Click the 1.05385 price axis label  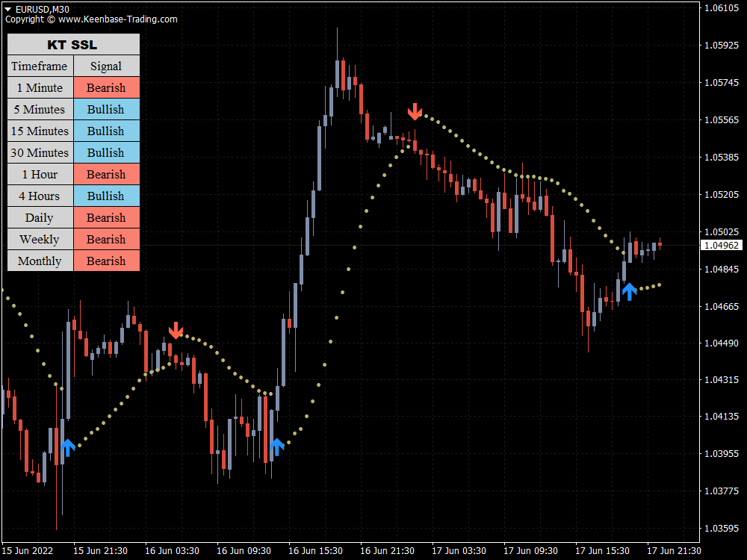722,157
